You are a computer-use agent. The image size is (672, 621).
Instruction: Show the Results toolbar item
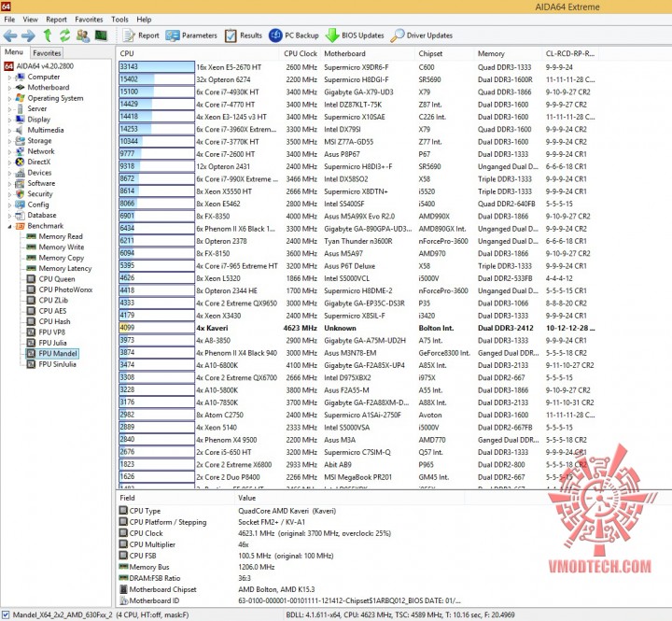(x=244, y=35)
